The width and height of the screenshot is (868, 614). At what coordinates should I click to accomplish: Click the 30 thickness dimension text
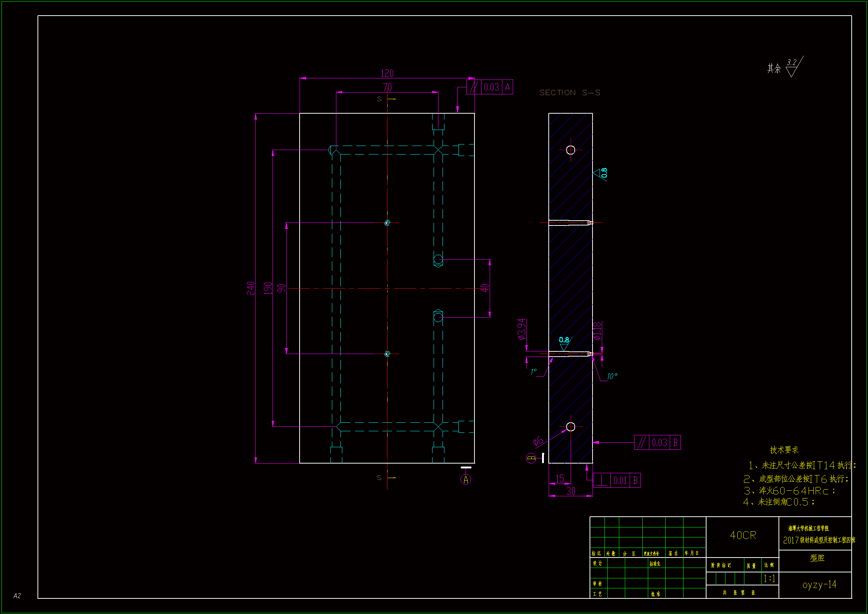(571, 491)
